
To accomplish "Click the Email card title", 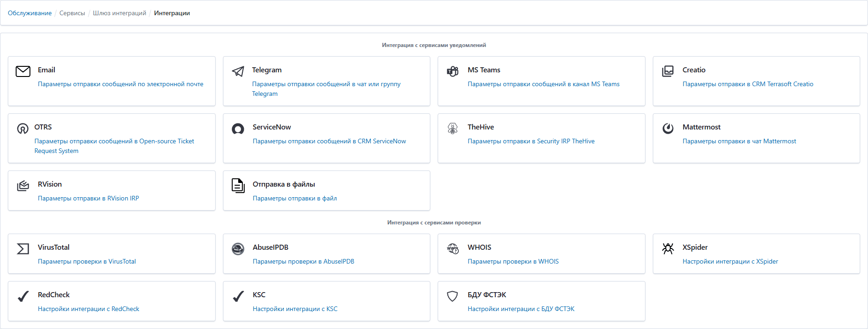I will coord(46,70).
